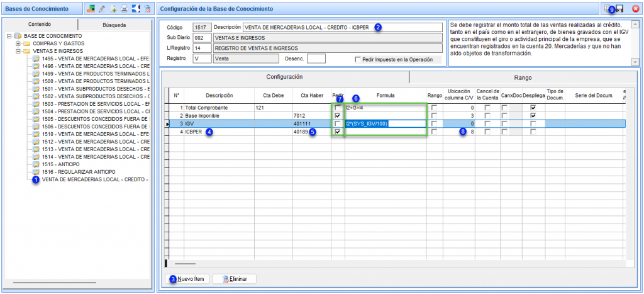This screenshot has width=644, height=294.
Task: Check Rango for Total Comprobante row
Action: pos(435,107)
